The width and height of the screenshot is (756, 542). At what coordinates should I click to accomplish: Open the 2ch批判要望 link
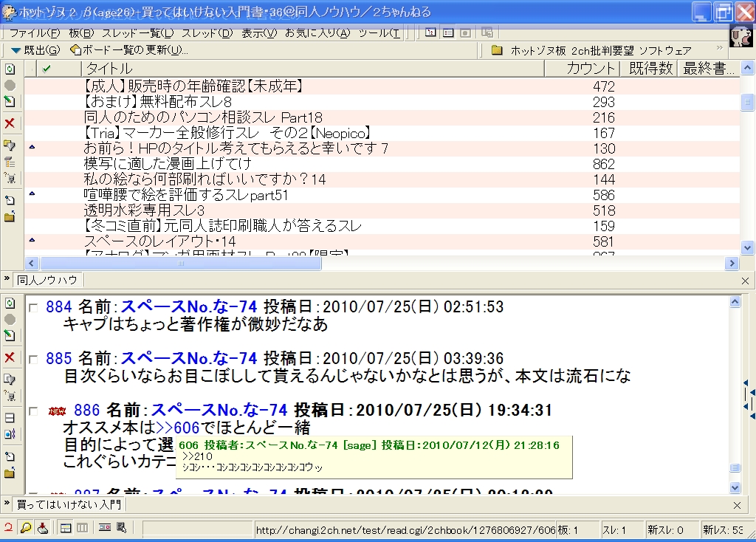click(602, 50)
